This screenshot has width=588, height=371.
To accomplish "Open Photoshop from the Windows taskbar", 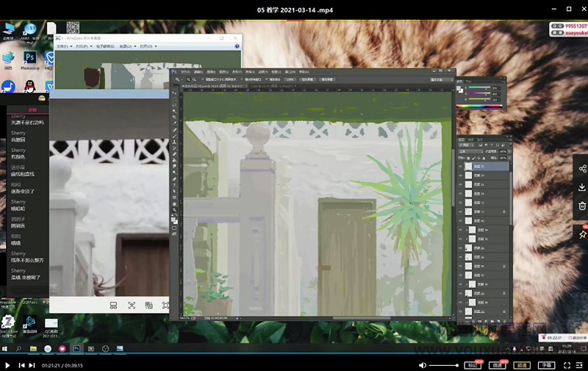I will coord(76,348).
